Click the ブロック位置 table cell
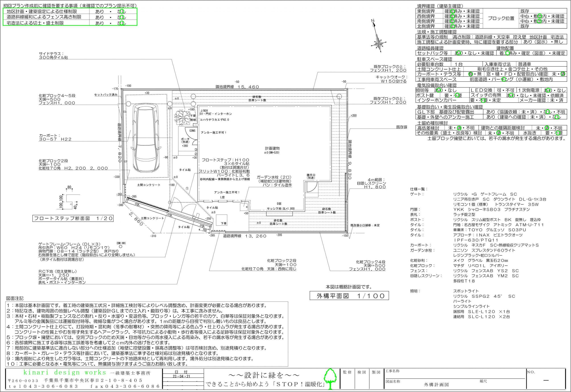571x392 pixels. 501,18
